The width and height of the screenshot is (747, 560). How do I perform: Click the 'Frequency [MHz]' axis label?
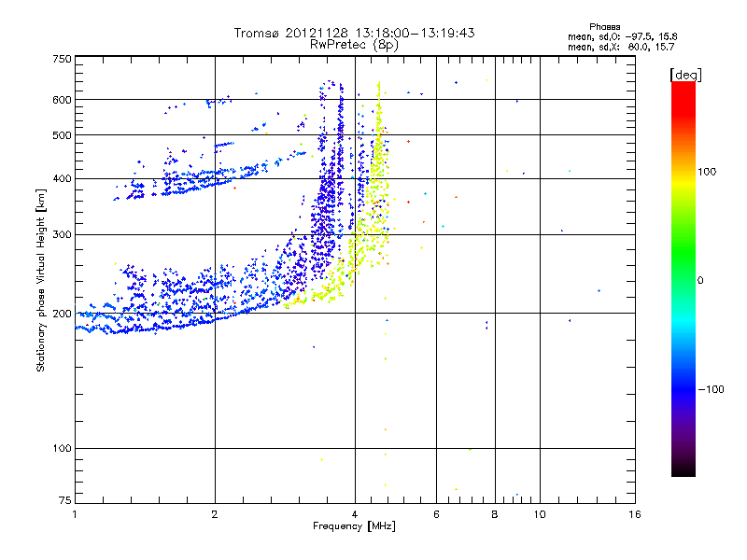[354, 526]
